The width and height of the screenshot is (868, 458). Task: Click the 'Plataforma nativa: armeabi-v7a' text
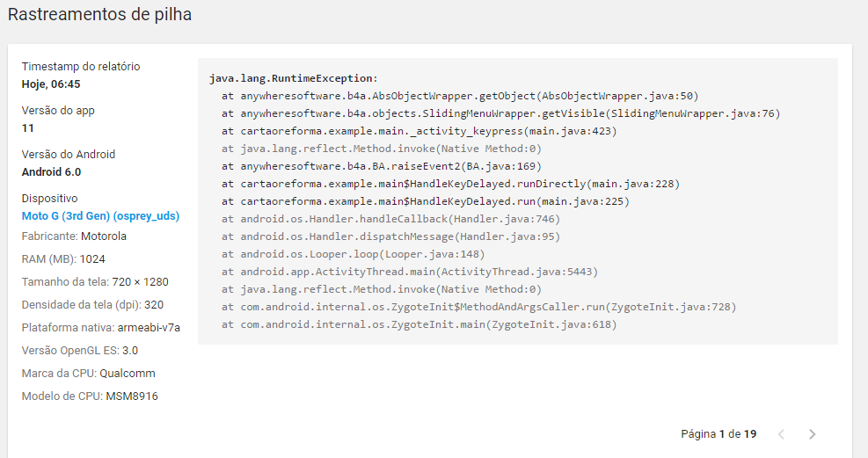click(101, 328)
